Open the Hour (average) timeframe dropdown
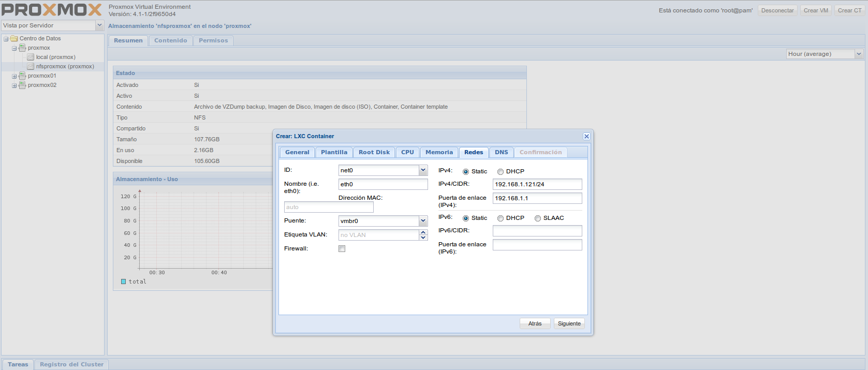Image resolution: width=868 pixels, height=370 pixels. (859, 54)
